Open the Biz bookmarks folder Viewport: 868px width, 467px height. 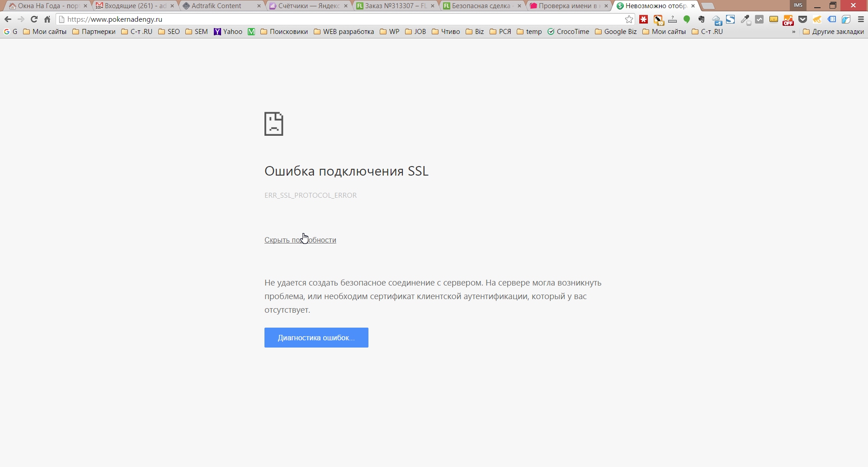[475, 32]
